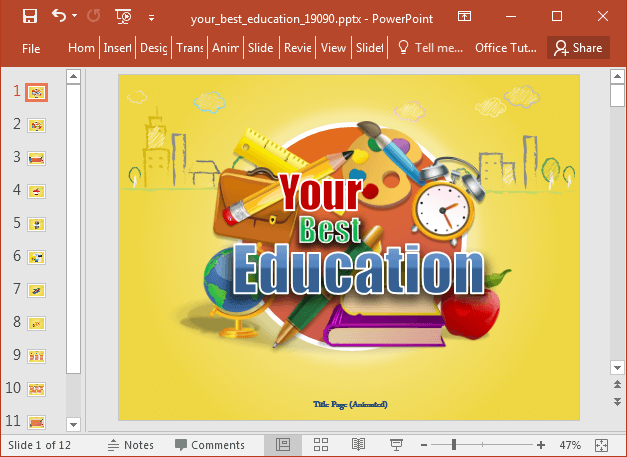This screenshot has width=627, height=457.
Task: Select slide 5 thumbnail
Action: click(x=36, y=224)
